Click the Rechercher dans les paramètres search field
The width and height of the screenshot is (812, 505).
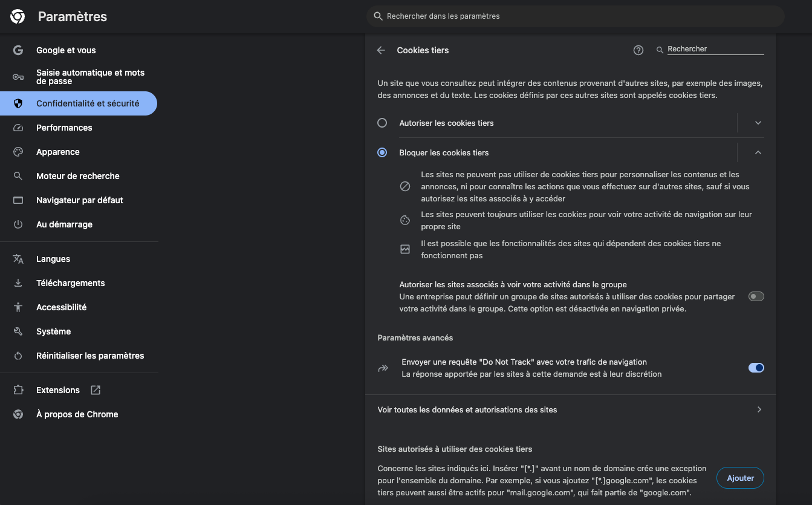574,16
